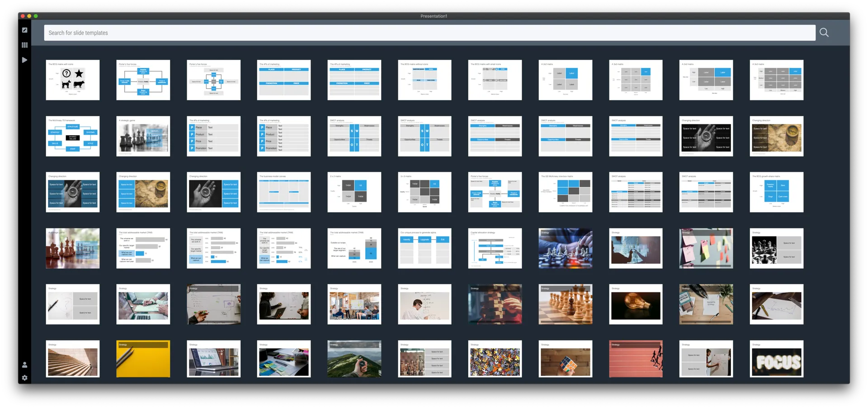
Task: Select the wooden stairs strategy slide
Action: tap(73, 359)
